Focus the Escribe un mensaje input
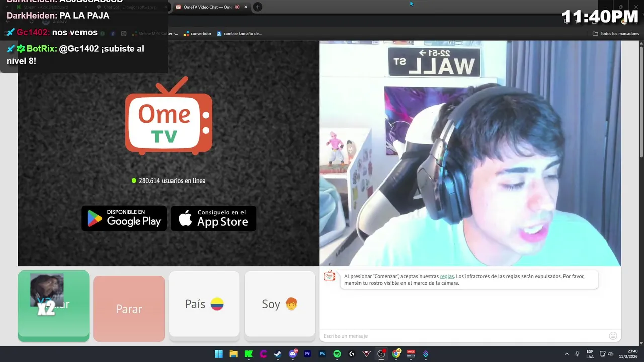The width and height of the screenshot is (644, 362). (463, 336)
